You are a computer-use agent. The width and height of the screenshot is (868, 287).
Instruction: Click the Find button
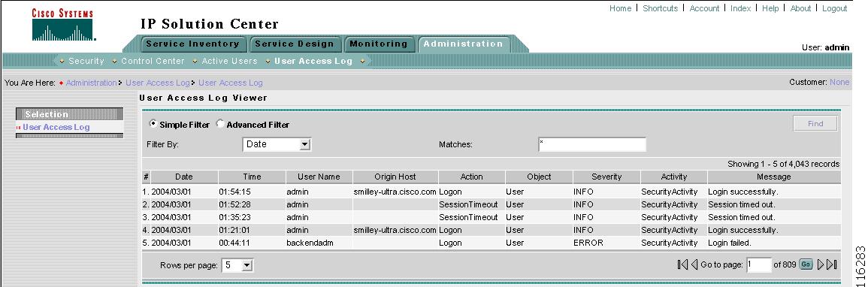(x=815, y=124)
